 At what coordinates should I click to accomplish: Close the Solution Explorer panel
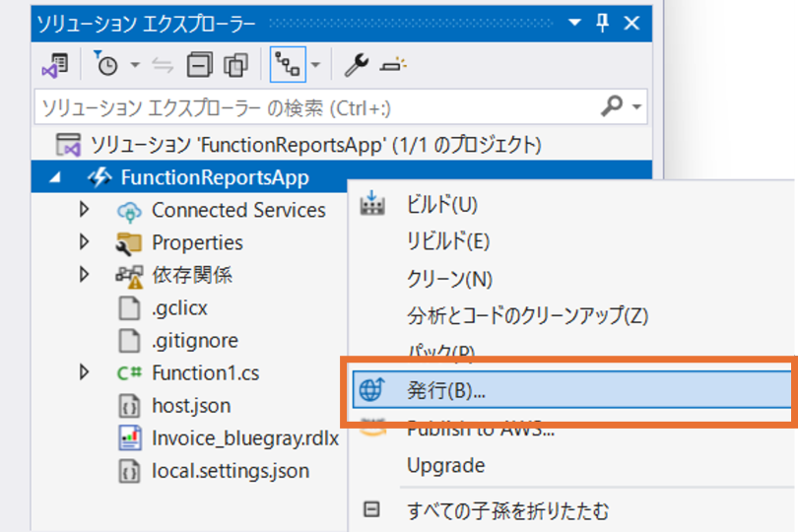click(x=632, y=23)
